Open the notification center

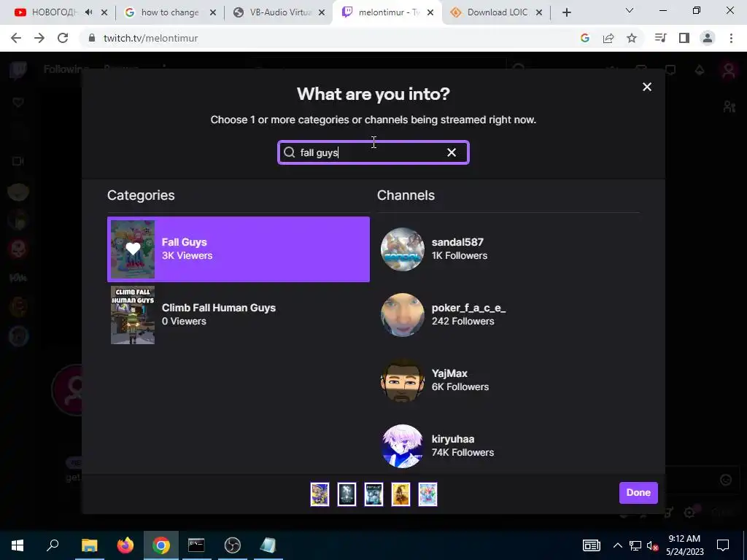coord(723,545)
